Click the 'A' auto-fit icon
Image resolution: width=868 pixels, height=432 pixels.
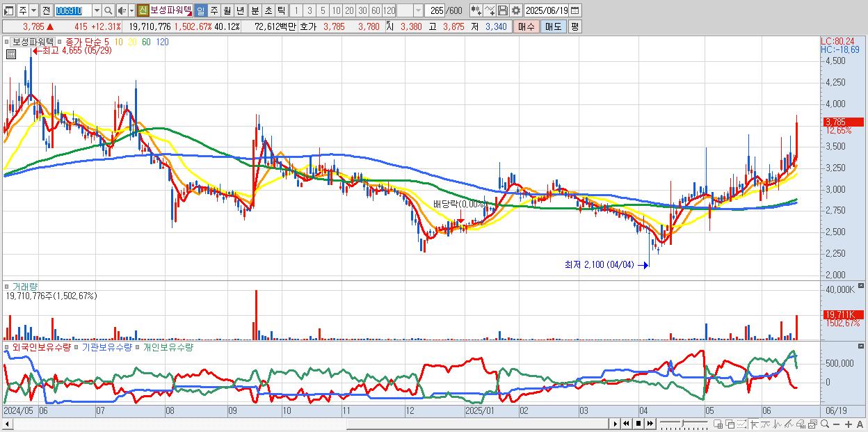[860, 424]
